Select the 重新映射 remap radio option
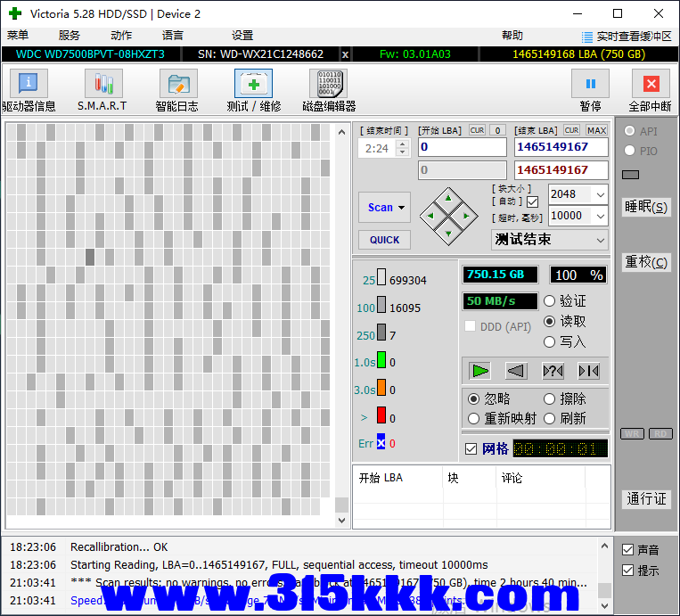The width and height of the screenshot is (680, 616). (475, 419)
